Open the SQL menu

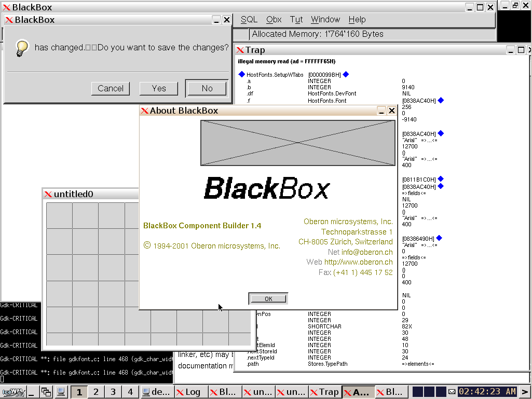tap(249, 20)
